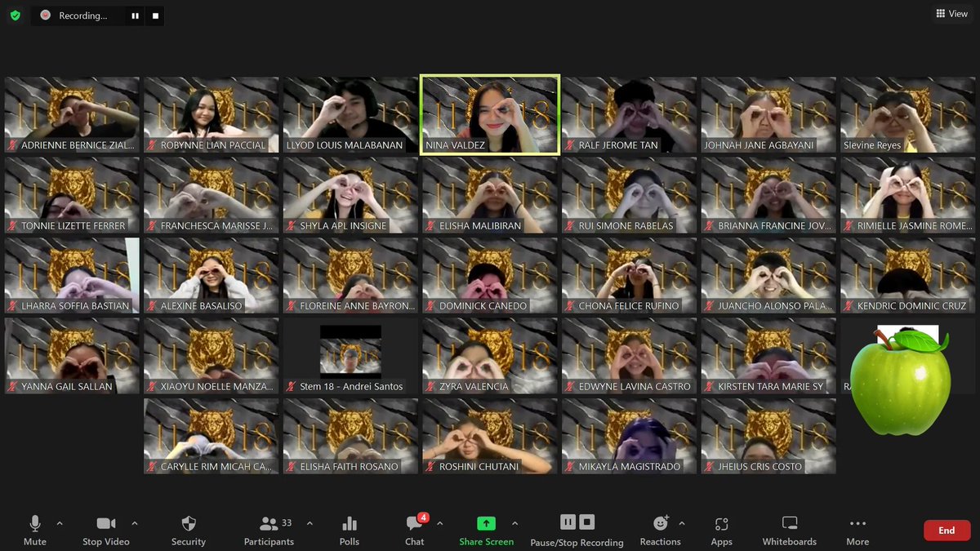980x551 pixels.
Task: Click muted mic icon on Yanna Gail Sallan tile
Action: coord(12,386)
